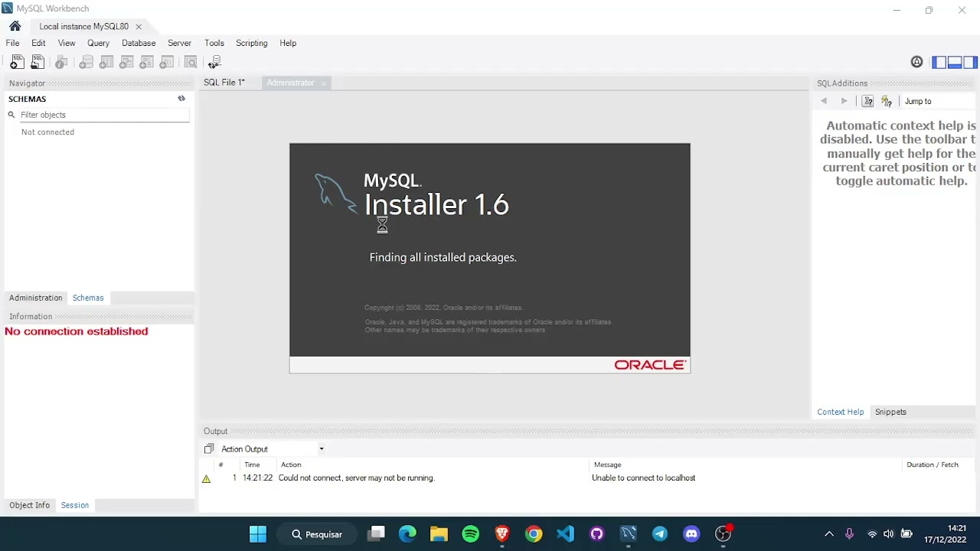980x551 pixels.
Task: Open the Help menu
Action: coord(288,43)
